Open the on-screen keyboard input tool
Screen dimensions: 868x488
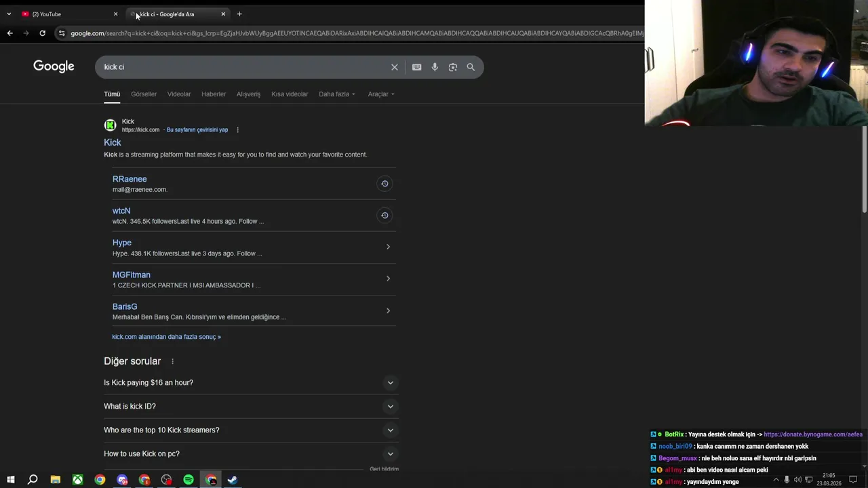416,67
